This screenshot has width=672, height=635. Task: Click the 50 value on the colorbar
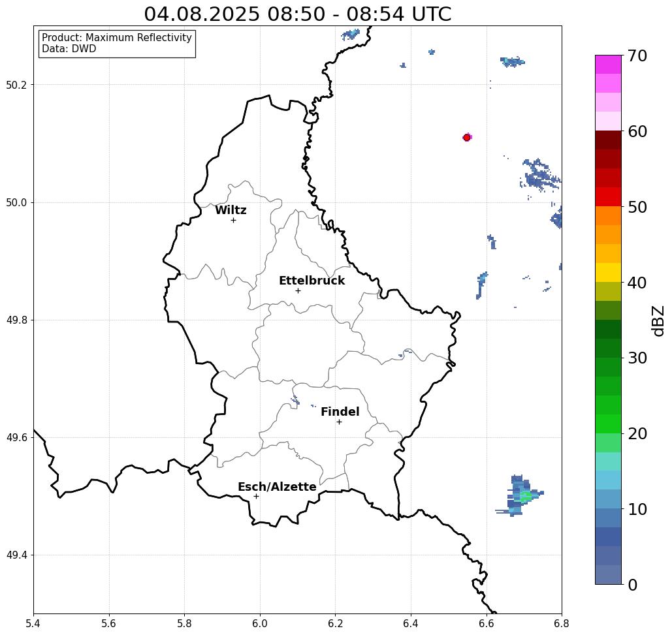pos(637,207)
